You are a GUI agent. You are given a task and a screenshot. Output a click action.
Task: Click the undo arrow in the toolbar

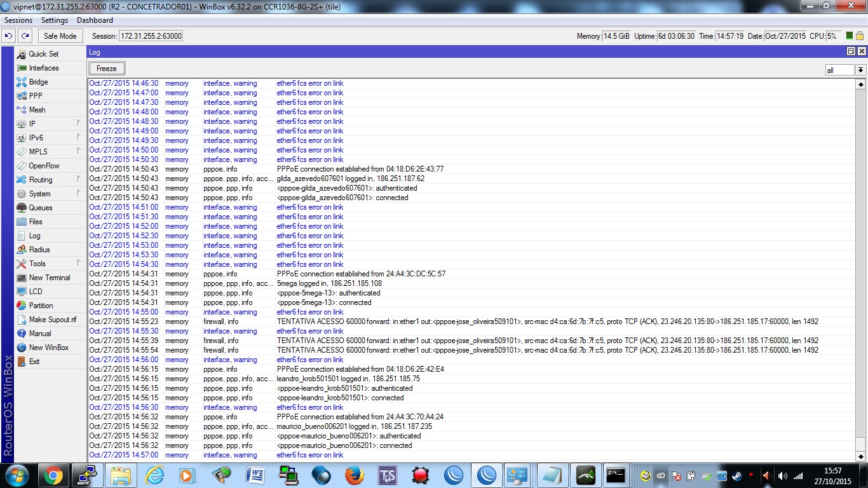coord(9,36)
